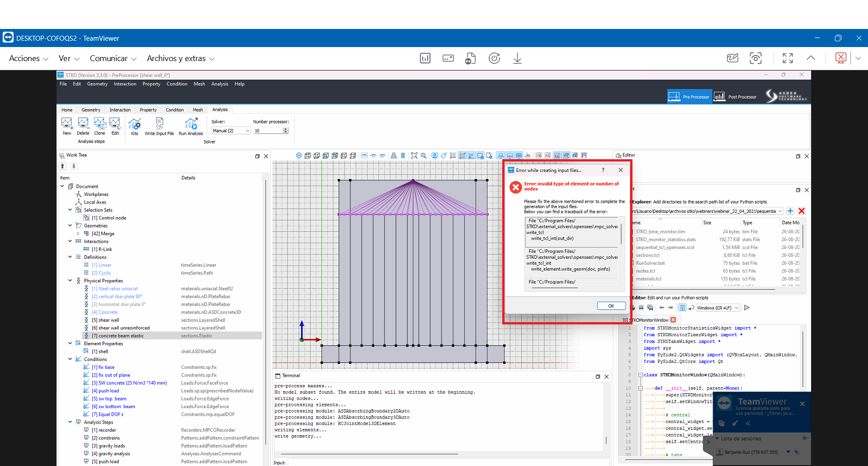The height and width of the screenshot is (466, 868).
Task: Collapse the Conditions tree node
Action: pos(70,359)
